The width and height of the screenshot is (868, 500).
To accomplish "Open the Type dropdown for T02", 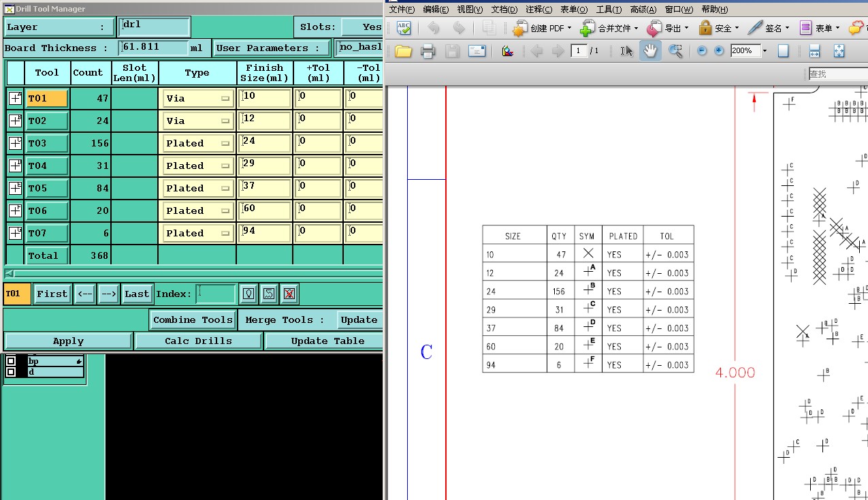I will [197, 121].
